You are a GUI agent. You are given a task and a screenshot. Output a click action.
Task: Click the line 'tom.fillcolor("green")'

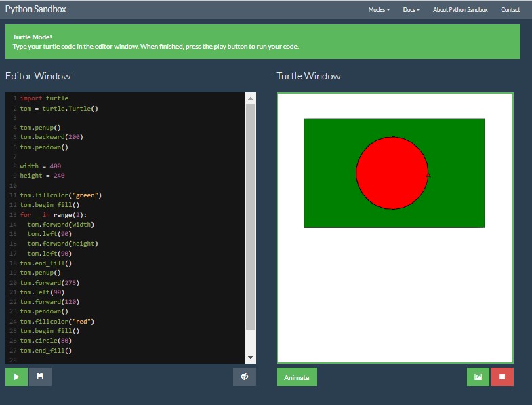[61, 195]
